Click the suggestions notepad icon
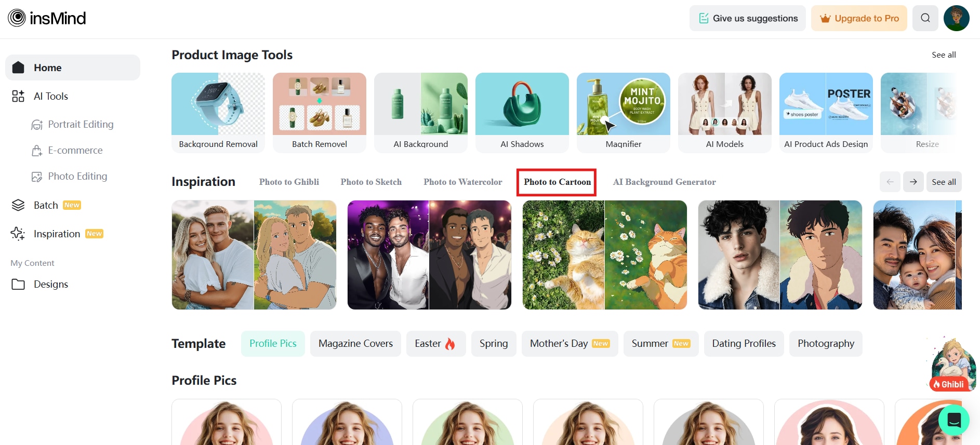Screen dimensions: 980x445 [704, 18]
